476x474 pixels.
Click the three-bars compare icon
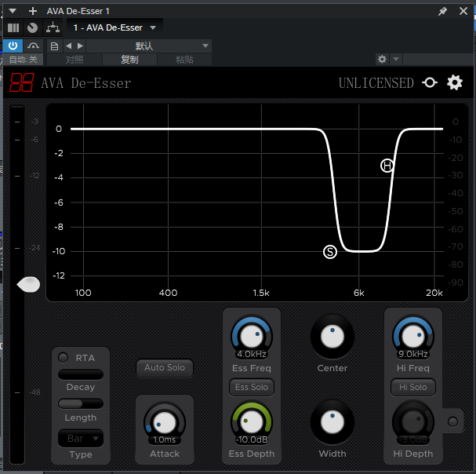tap(13, 27)
